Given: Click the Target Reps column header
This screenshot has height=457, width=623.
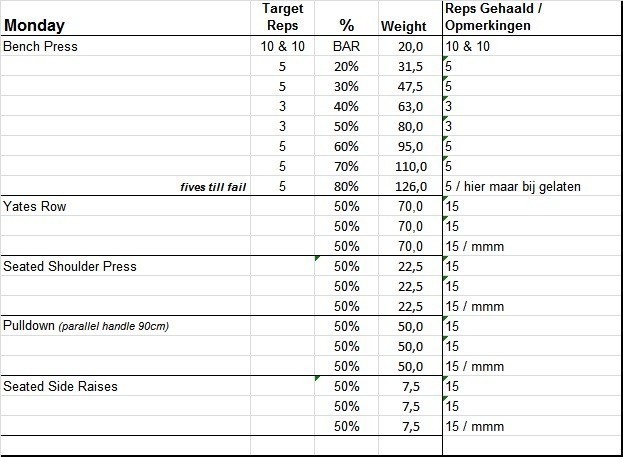Looking at the screenshot, I should [281, 18].
